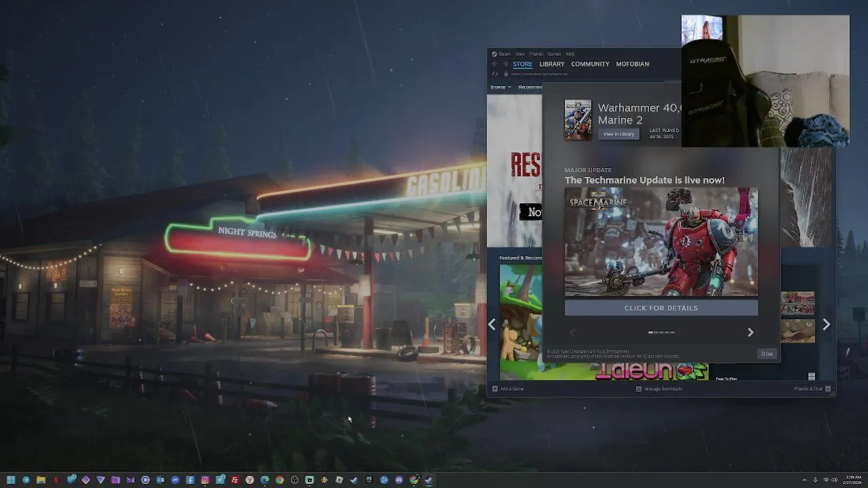Screen dimensions: 868x488
Task: Open volume control in system tray
Action: point(834,480)
